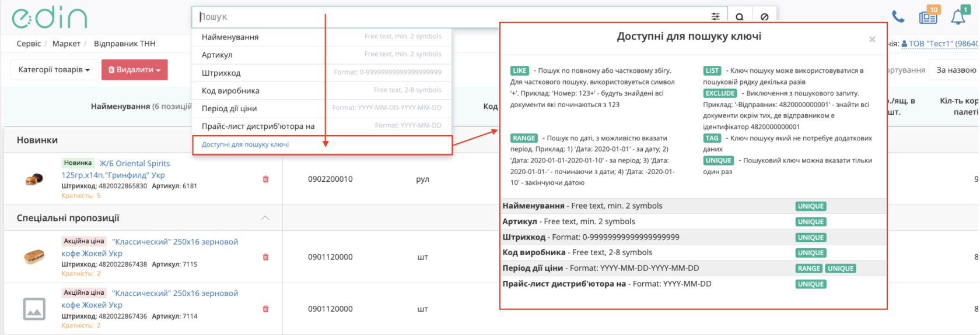Collapse the Спеціальні пропозиції section
This screenshot has height=335, width=980.
(x=265, y=218)
